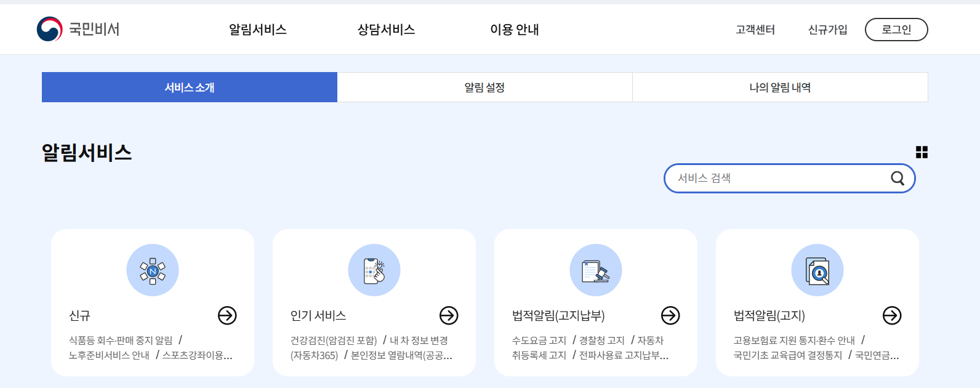The height and width of the screenshot is (388, 980).
Task: Switch to grid view icon
Action: coord(922,152)
